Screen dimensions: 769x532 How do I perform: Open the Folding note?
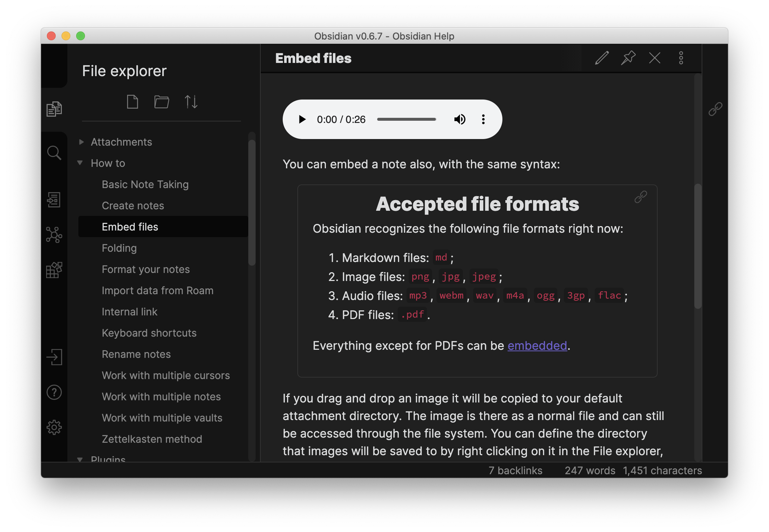(119, 248)
